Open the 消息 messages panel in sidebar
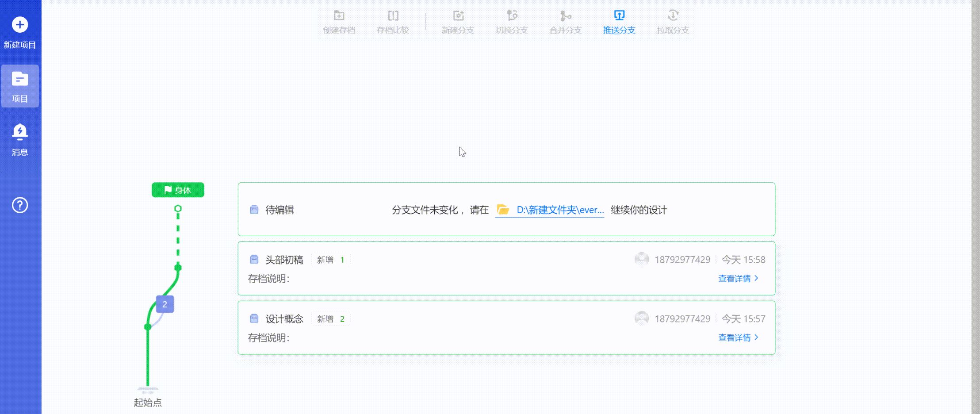 (19, 139)
